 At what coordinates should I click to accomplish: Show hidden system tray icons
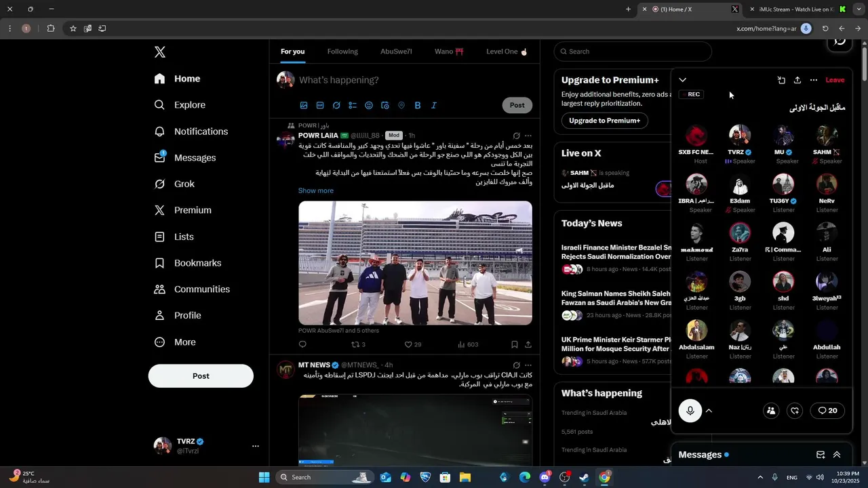pyautogui.click(x=759, y=477)
